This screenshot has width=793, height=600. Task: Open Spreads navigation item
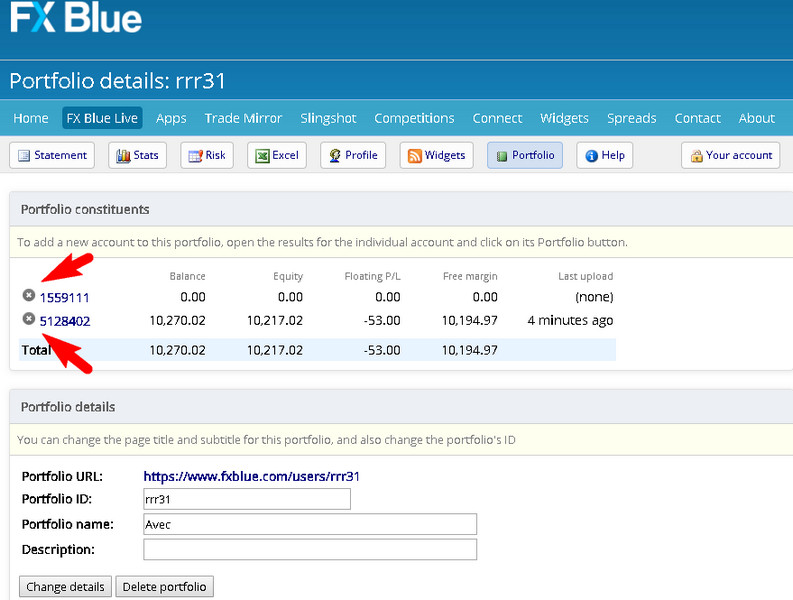632,118
